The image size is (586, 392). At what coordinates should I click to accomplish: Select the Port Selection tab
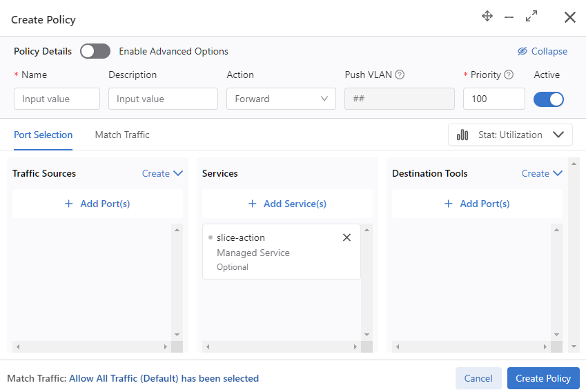[43, 135]
